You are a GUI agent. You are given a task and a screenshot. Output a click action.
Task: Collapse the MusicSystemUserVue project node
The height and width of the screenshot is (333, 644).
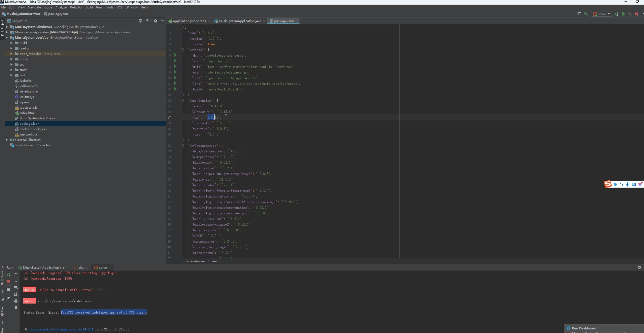pos(7,38)
